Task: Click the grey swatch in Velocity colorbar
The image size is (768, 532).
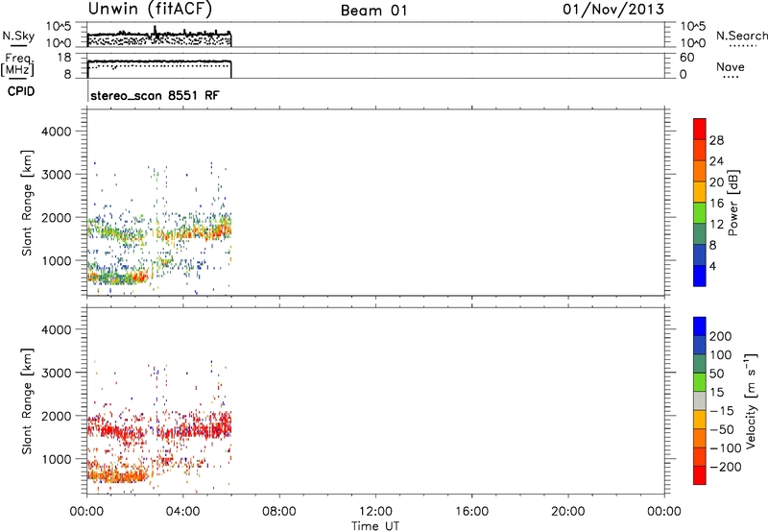Action: pos(700,400)
